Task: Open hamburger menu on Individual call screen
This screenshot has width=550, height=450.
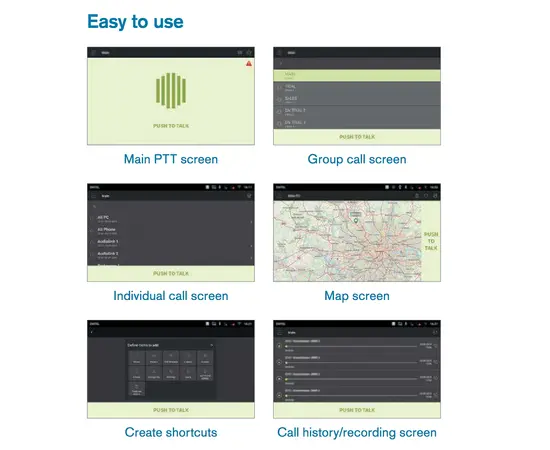Action: coord(94,196)
